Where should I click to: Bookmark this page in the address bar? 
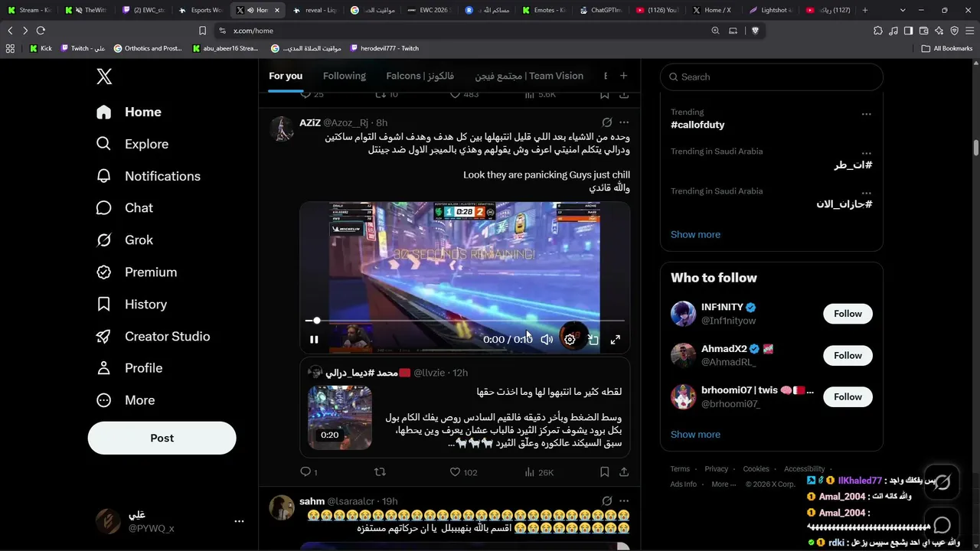click(x=202, y=31)
